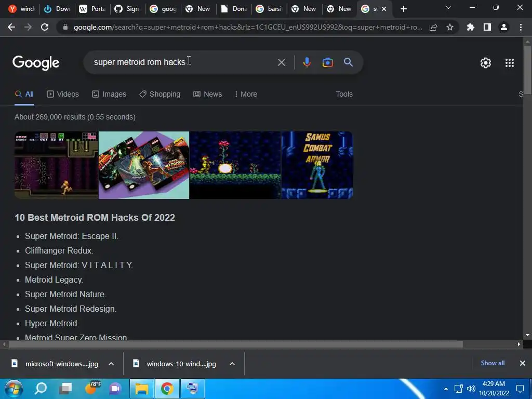Click the Super Metroid Redesign item
The width and height of the screenshot is (532, 399).
(x=71, y=309)
